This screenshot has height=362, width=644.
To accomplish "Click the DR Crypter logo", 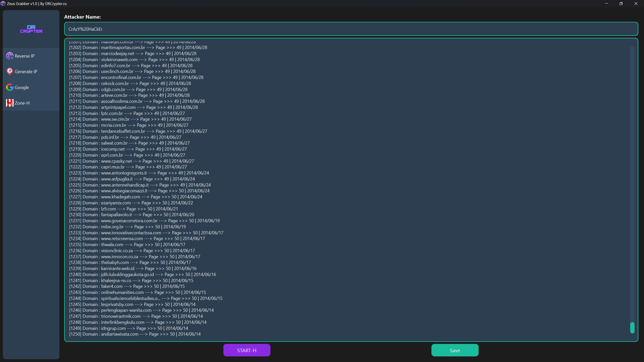I will (31, 29).
